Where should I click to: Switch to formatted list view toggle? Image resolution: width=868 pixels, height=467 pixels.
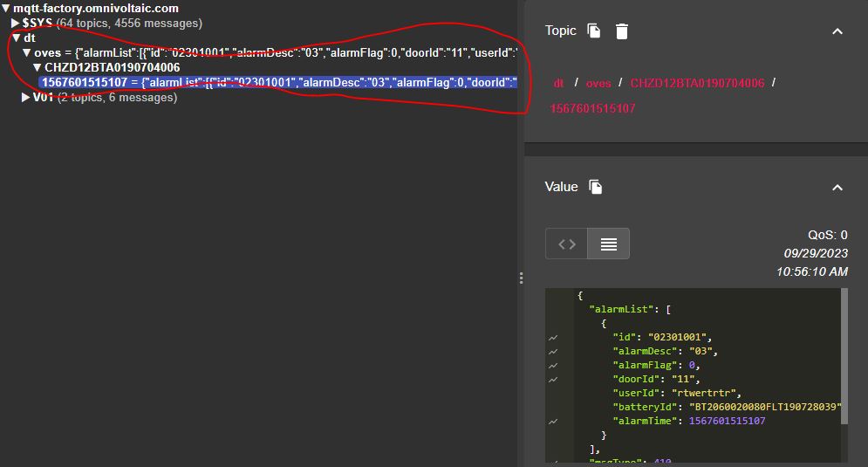click(608, 244)
